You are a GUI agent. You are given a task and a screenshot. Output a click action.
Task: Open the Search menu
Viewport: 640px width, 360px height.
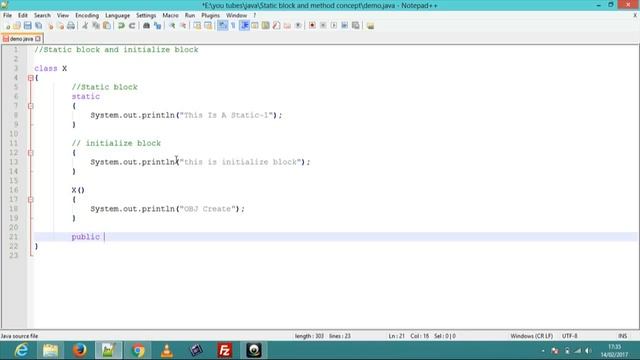pos(42,16)
